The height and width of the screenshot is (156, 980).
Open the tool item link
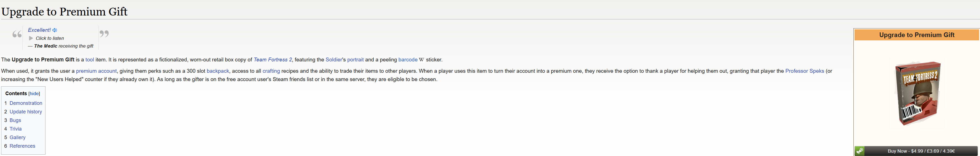tap(90, 60)
